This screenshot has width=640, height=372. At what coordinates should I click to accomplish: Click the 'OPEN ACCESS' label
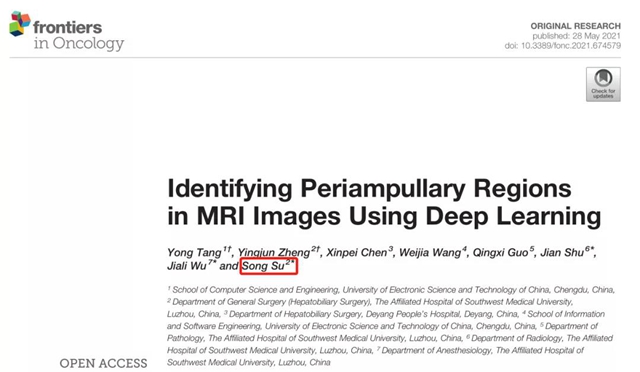coord(103,363)
